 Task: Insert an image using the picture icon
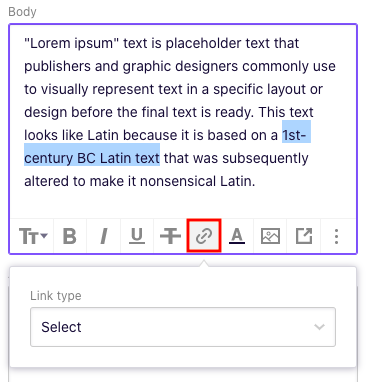[x=270, y=236]
